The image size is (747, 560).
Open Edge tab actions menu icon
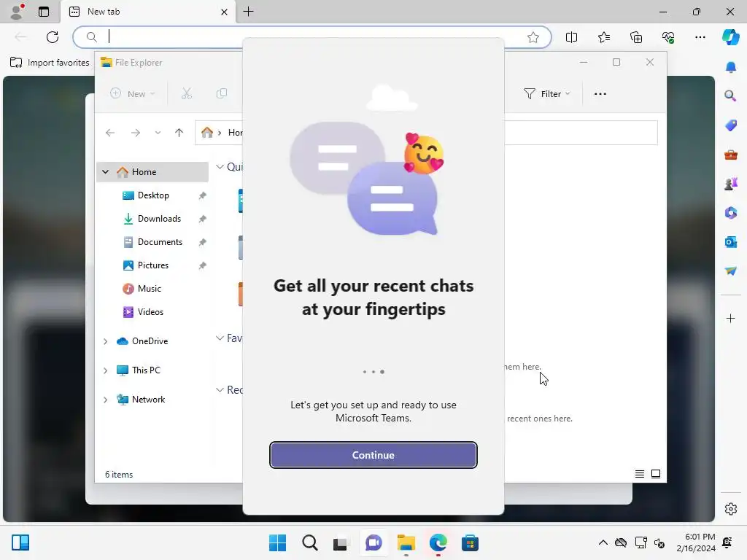point(44,12)
